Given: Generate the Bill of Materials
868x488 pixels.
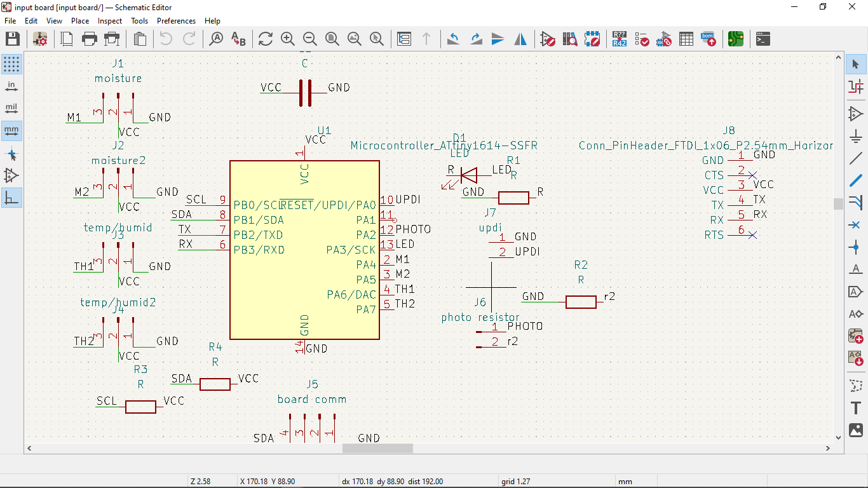Looking at the screenshot, I should [x=709, y=39].
